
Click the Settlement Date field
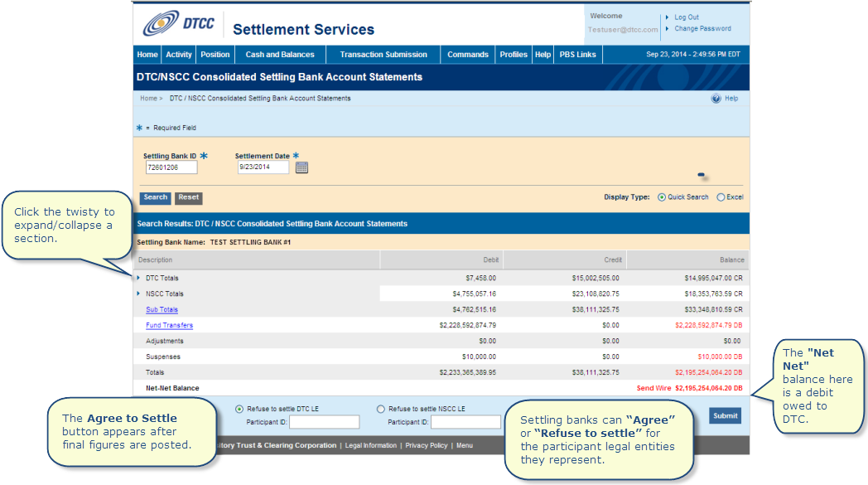(263, 167)
